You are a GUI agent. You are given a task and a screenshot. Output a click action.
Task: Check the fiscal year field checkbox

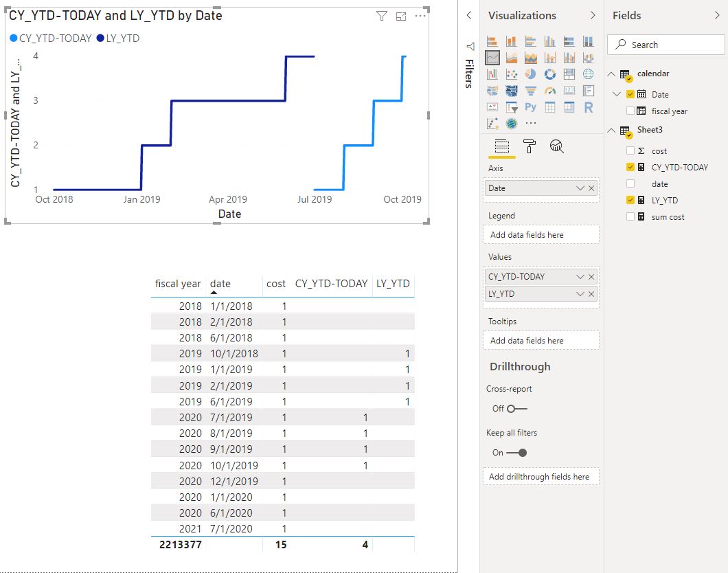[630, 111]
